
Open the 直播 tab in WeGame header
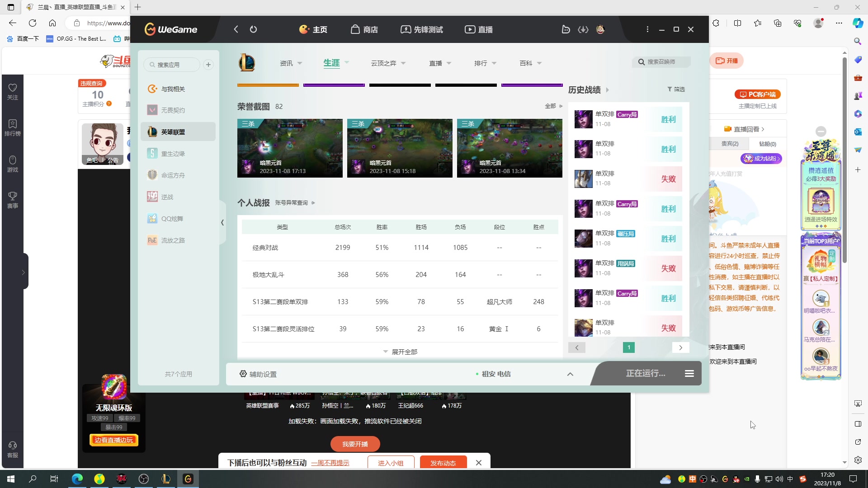pyautogui.click(x=479, y=29)
